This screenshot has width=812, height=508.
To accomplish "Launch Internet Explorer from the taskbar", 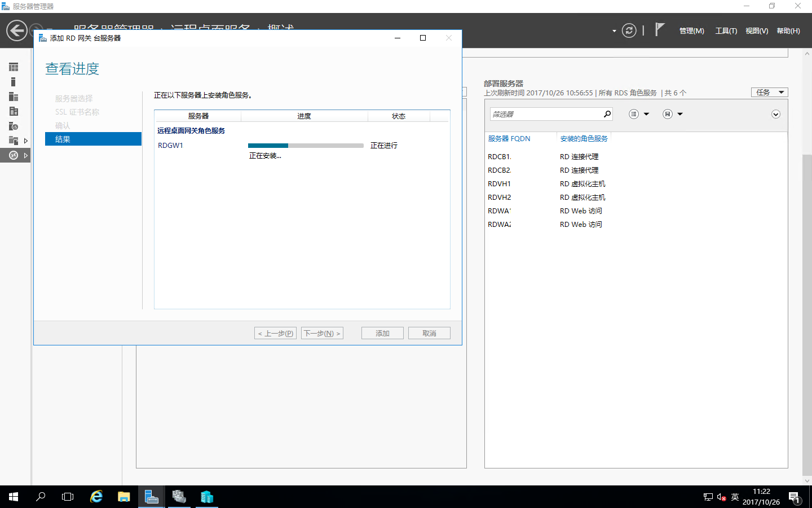I will tap(96, 497).
